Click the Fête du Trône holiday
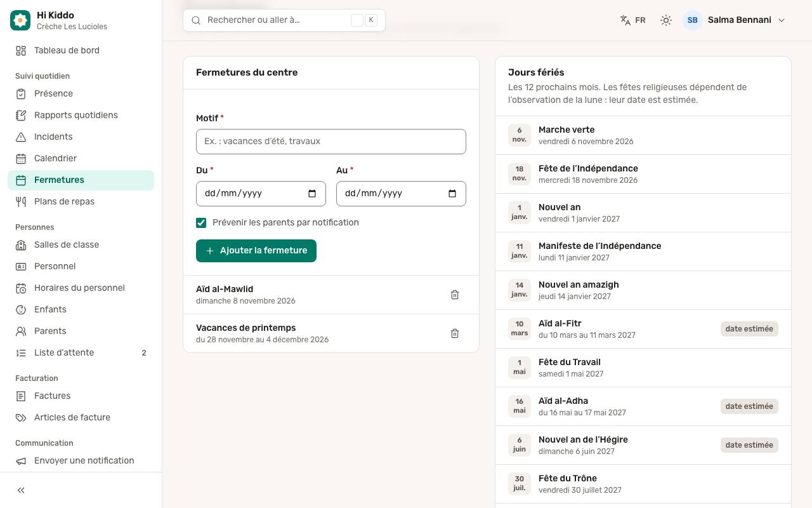812x508 pixels. click(643, 484)
